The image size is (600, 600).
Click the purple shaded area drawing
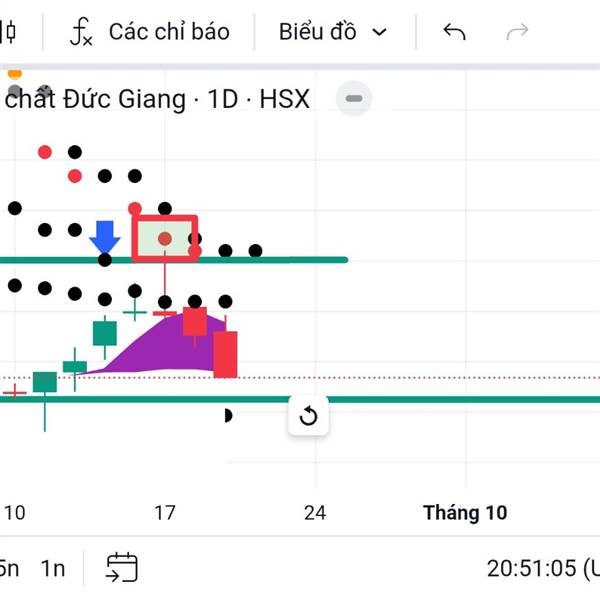click(x=161, y=344)
